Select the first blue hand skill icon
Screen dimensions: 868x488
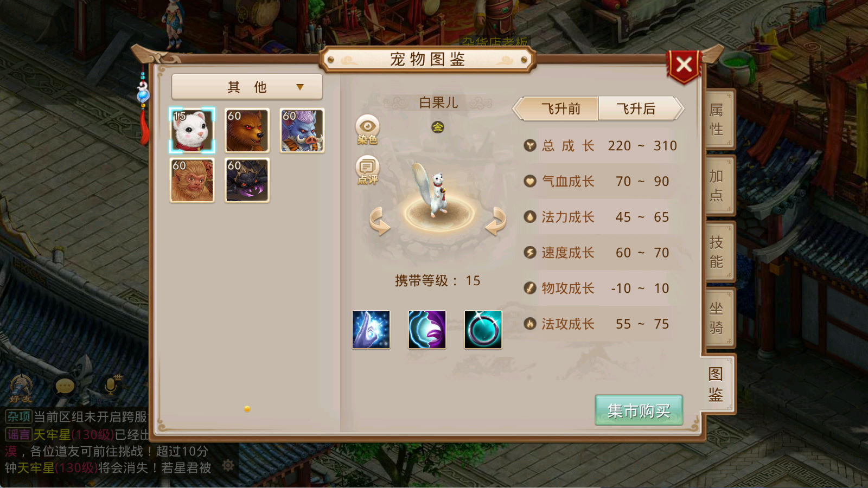tap(371, 330)
